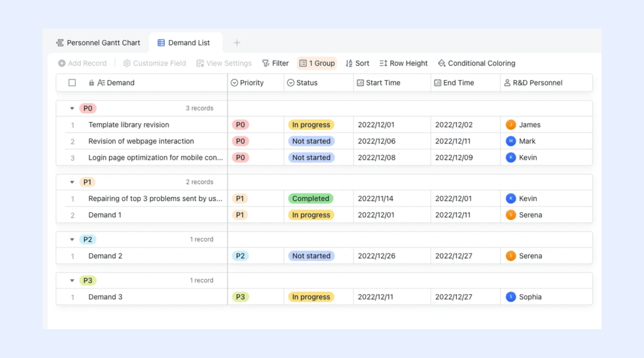Select the Demand List tab
The height and width of the screenshot is (358, 644).
coord(185,43)
